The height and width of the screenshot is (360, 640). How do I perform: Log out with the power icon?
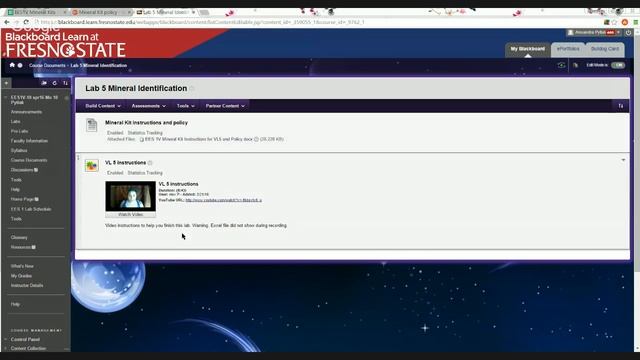(629, 32)
